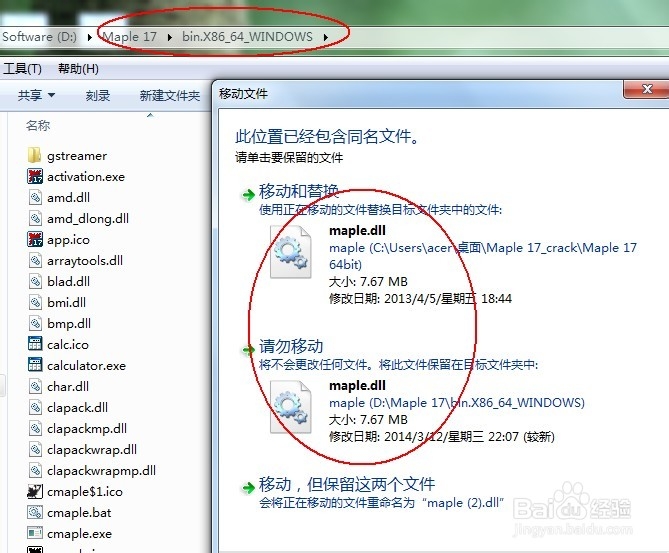Screen dimensions: 669x553
Task: Click the cmaple.exe file icon
Action: (35, 533)
